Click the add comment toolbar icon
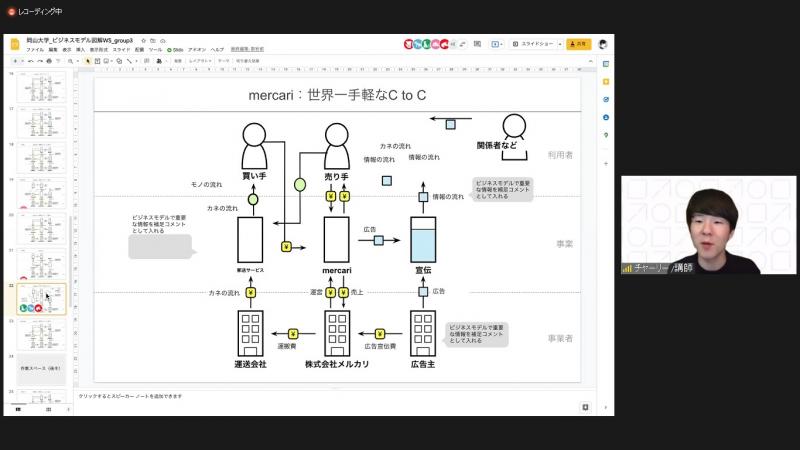The height and width of the screenshot is (450, 800). 146,61
